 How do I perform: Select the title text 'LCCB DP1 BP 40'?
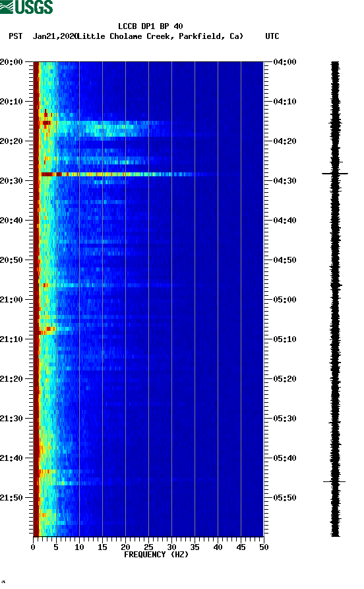[x=150, y=26]
